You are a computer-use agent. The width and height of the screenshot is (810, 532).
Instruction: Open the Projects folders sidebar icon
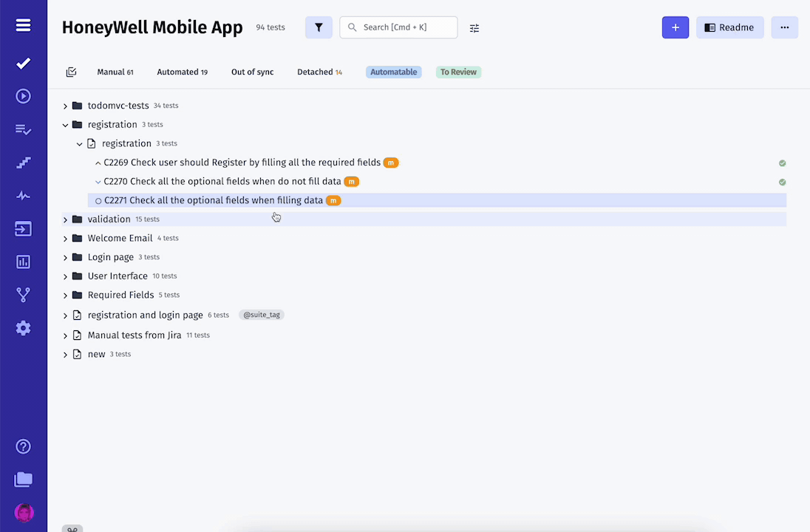tap(23, 480)
